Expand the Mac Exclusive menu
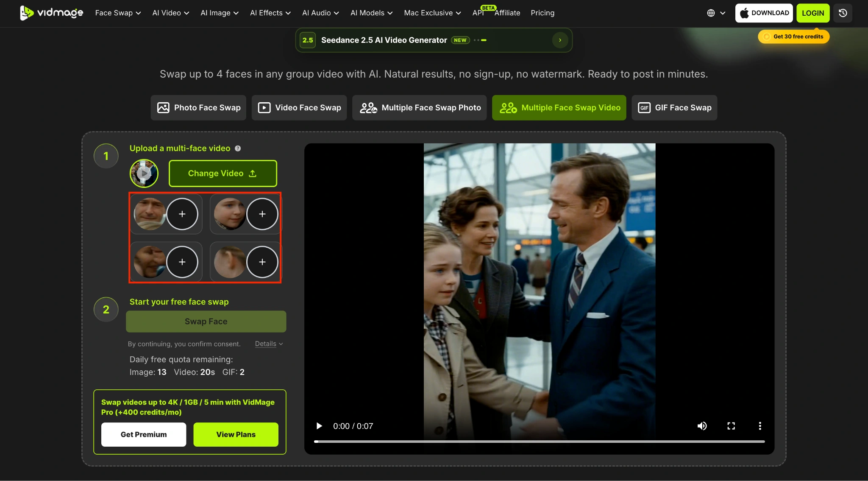This screenshot has width=868, height=481. (432, 13)
